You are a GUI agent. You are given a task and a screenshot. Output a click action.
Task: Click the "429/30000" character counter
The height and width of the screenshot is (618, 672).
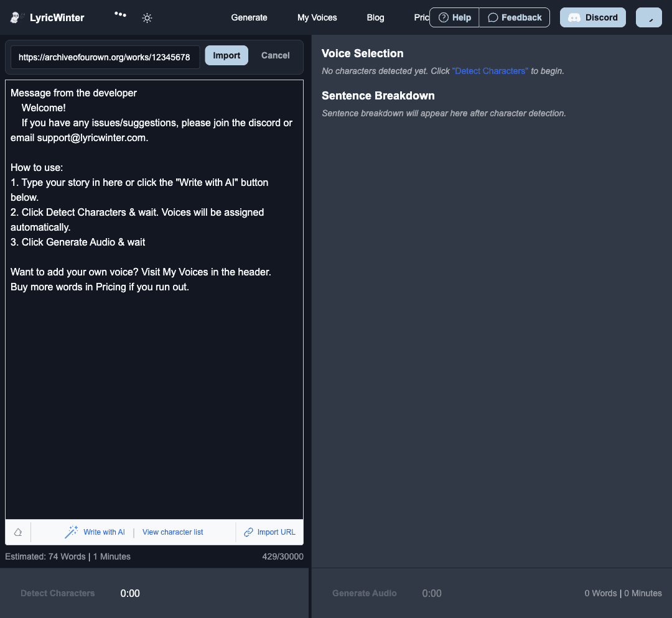tap(283, 556)
